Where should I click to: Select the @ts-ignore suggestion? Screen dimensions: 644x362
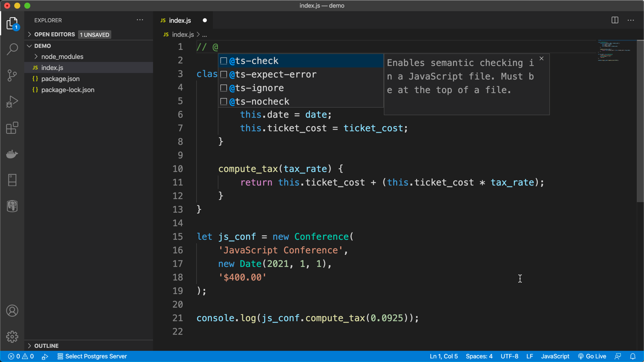(x=301, y=88)
